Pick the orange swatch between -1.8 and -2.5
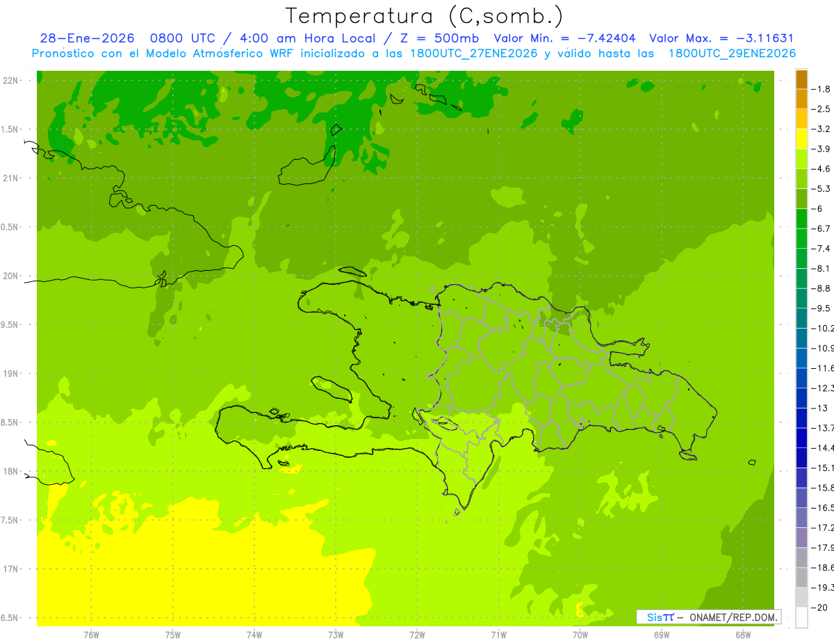 [801, 99]
